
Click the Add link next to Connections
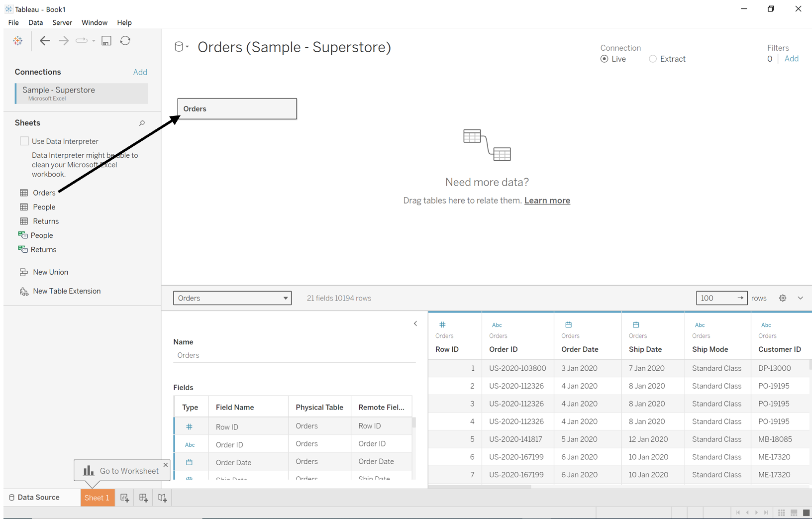pyautogui.click(x=140, y=72)
